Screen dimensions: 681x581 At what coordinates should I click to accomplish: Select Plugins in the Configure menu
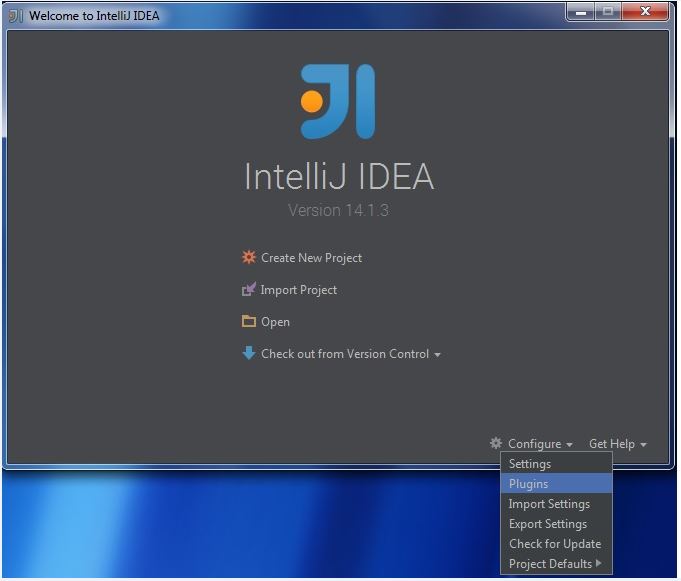(x=556, y=484)
